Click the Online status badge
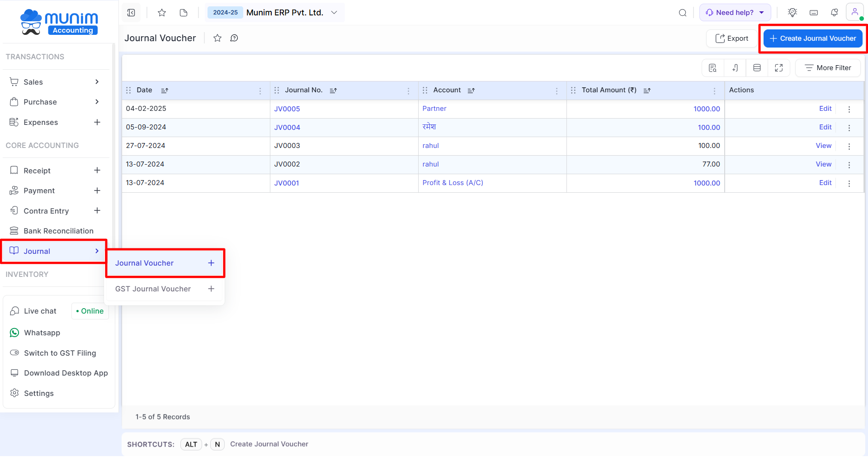The height and width of the screenshot is (457, 868). click(90, 311)
